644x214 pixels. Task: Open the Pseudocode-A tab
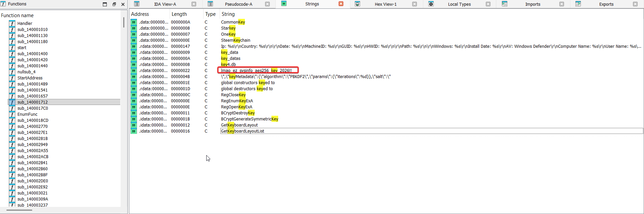point(239,4)
